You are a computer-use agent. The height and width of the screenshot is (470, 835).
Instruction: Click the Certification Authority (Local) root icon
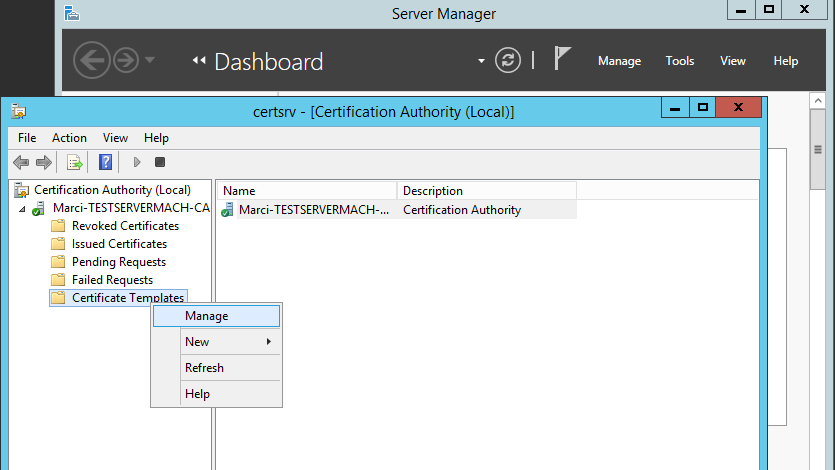pyautogui.click(x=22, y=191)
